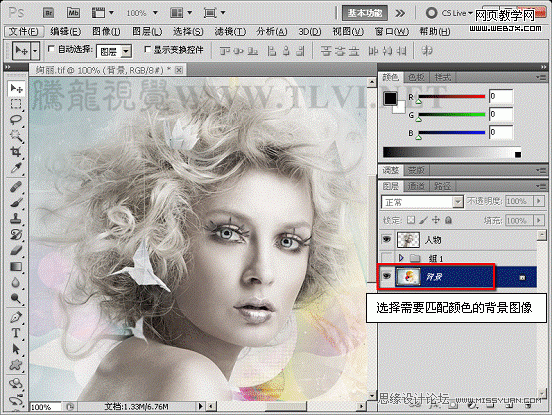This screenshot has width=552, height=415.
Task: Open the 正常 blend mode dropdown
Action: point(422,202)
